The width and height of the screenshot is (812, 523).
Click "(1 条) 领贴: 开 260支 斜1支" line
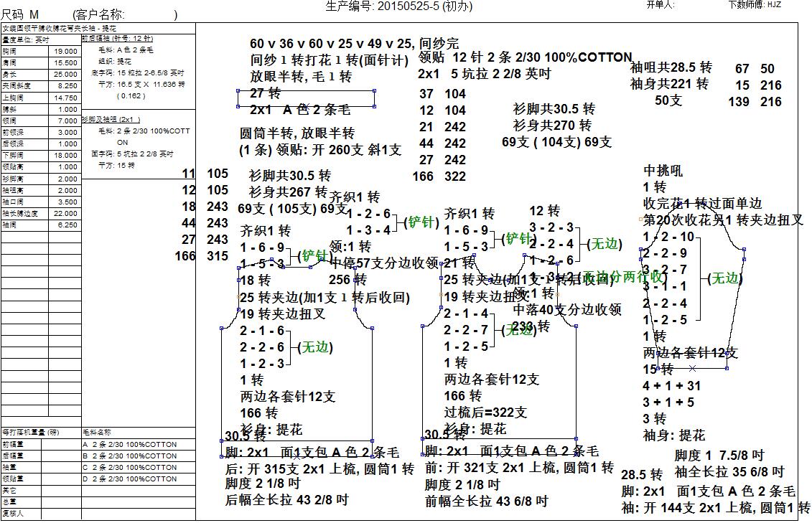[320, 150]
